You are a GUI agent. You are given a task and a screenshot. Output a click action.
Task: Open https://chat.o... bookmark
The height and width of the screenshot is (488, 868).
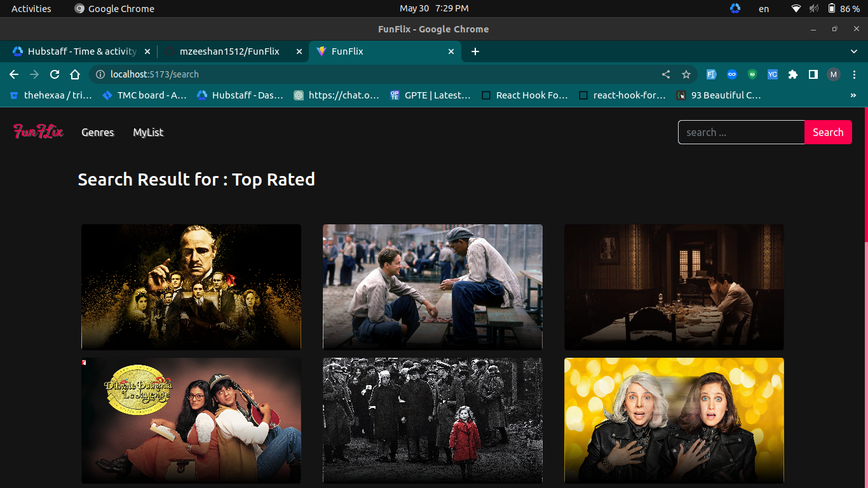337,95
